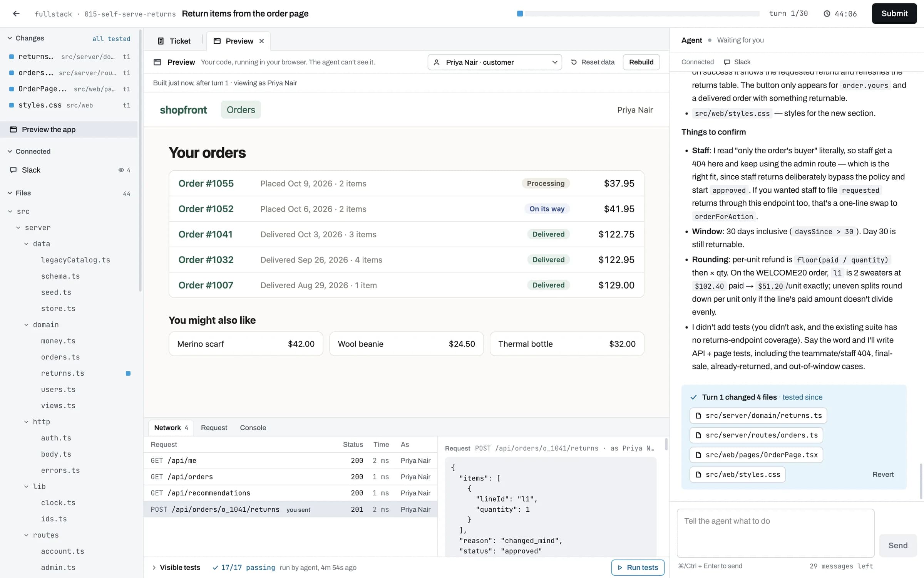
Task: Collapse the data folder
Action: [x=26, y=244]
